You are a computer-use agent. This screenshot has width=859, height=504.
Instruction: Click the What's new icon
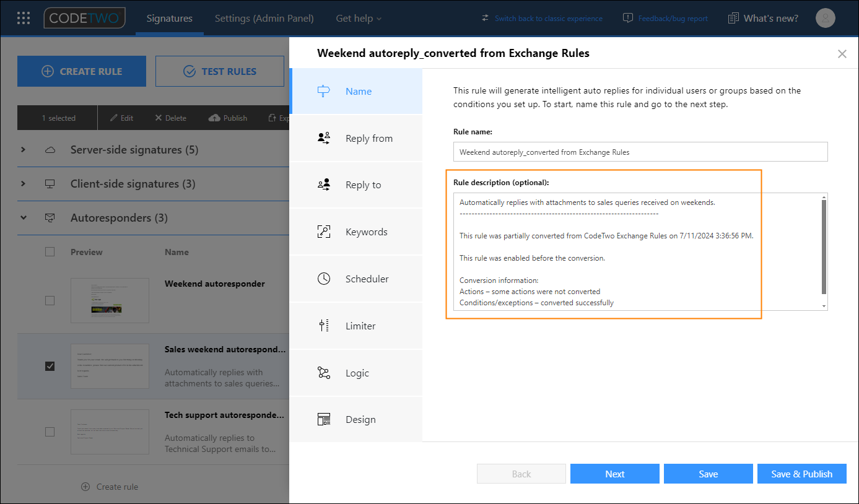click(x=734, y=18)
